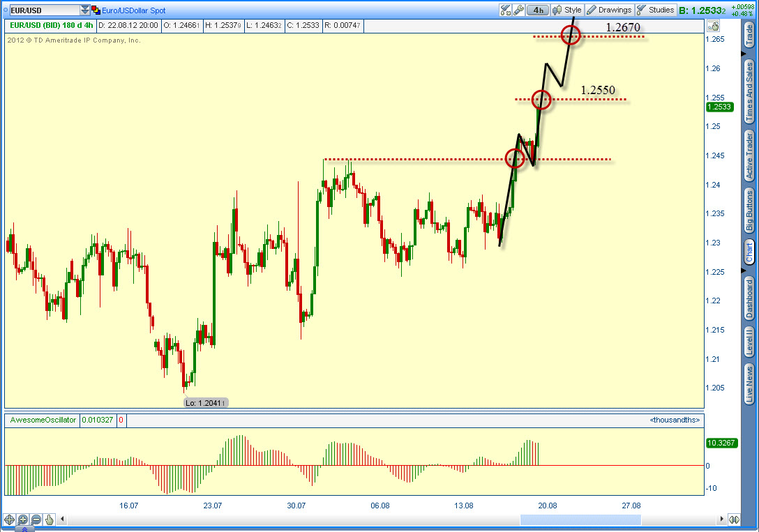The image size is (759, 532).
Task: Open the Level II side tab
Action: click(x=749, y=342)
